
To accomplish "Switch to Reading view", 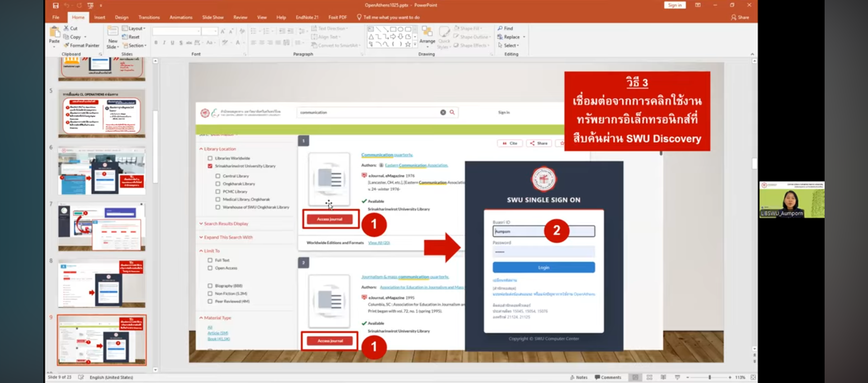I will pyautogui.click(x=663, y=377).
